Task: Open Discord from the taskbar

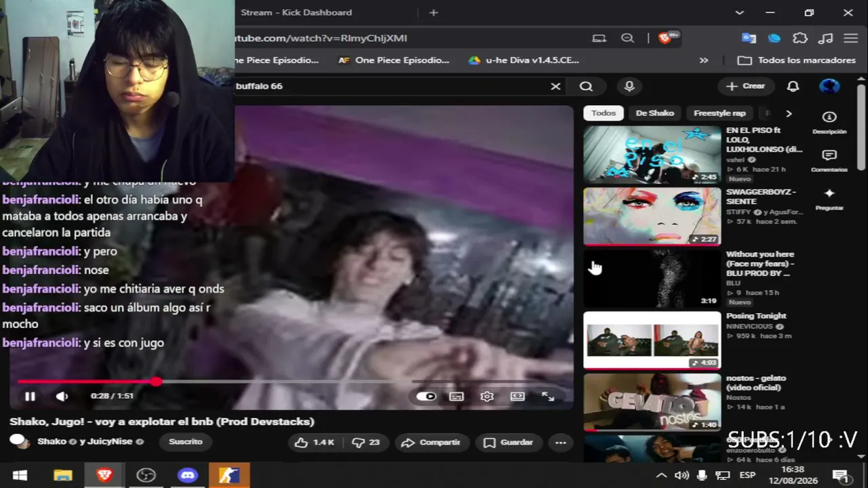Action: pos(187,476)
